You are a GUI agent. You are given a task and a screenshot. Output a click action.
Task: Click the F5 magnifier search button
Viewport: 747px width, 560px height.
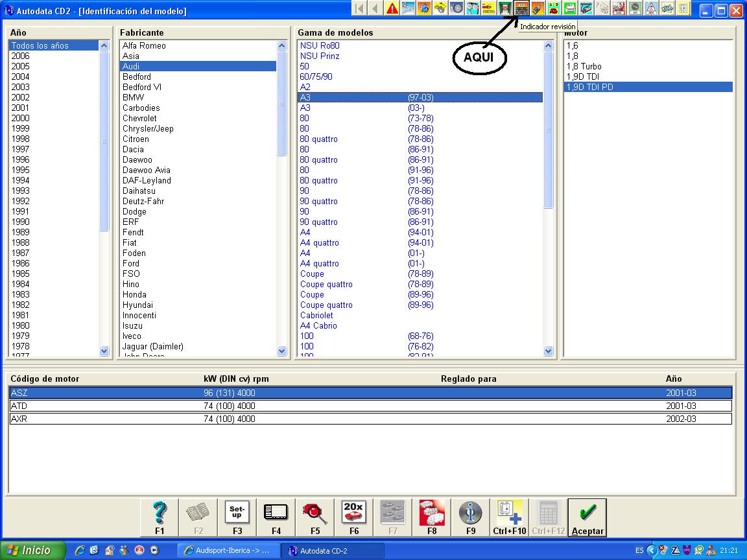click(x=315, y=518)
